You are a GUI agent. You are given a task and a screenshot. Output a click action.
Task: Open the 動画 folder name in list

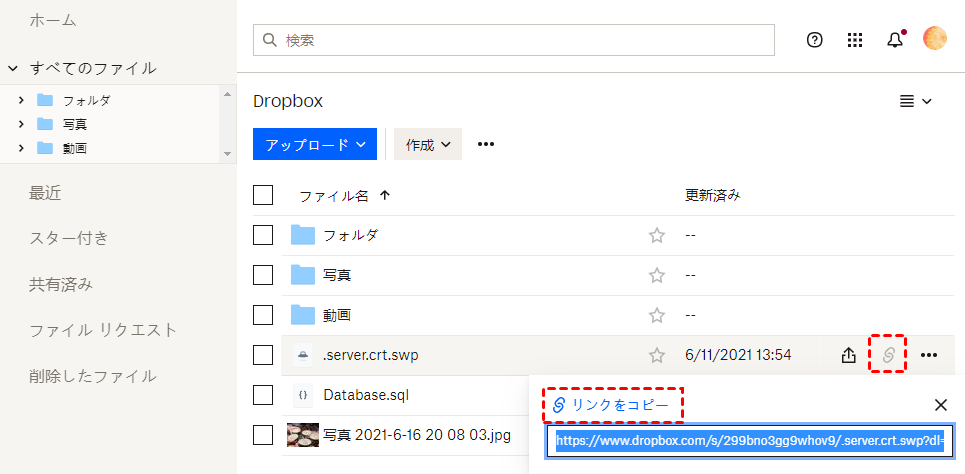click(x=337, y=315)
